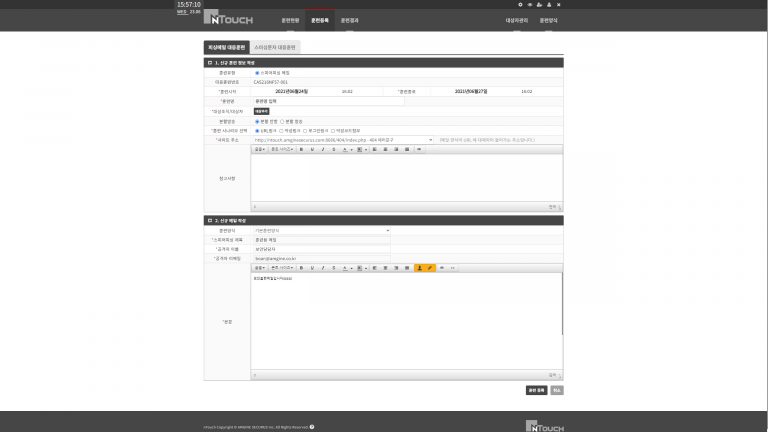The height and width of the screenshot is (432, 768).
Task: Click the end date field 2021년06월27일
Action: [471, 92]
